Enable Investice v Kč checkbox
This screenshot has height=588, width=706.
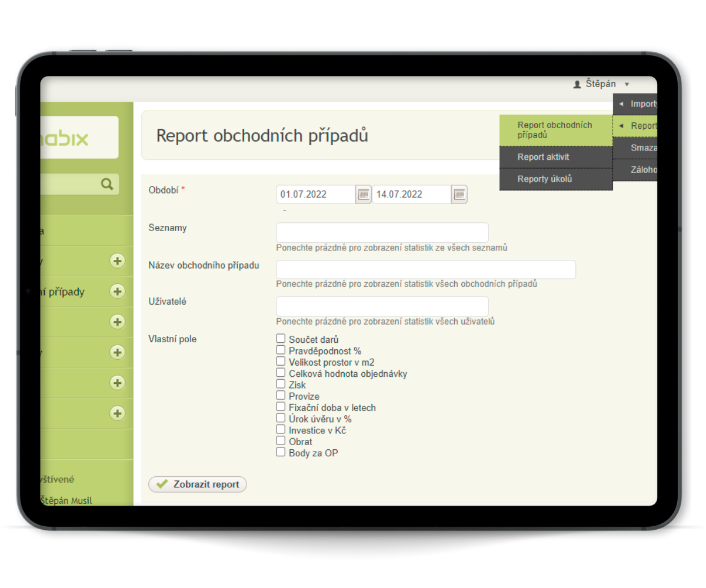[x=281, y=429]
